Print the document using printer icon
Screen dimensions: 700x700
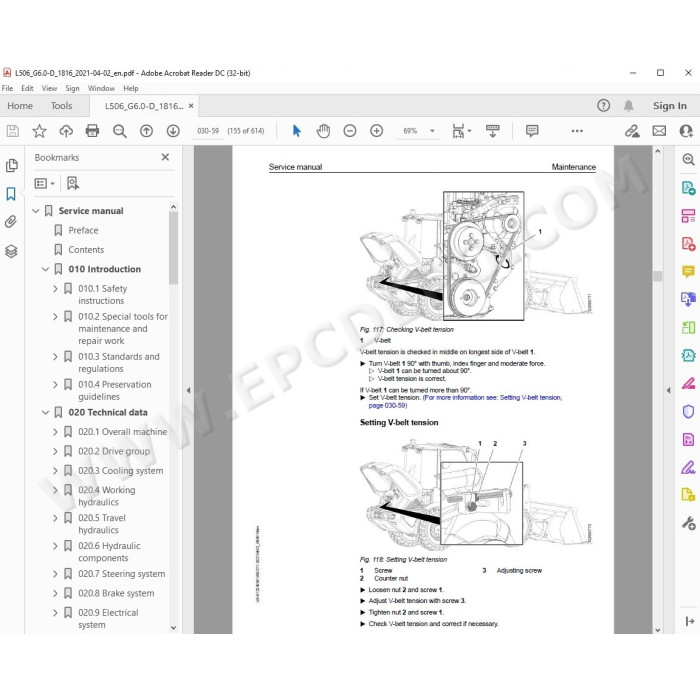pos(92,131)
